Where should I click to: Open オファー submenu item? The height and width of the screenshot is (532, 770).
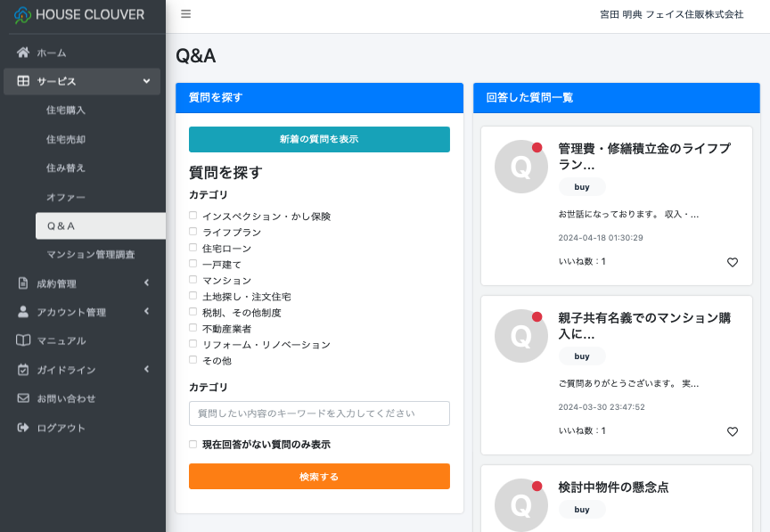pyautogui.click(x=66, y=197)
